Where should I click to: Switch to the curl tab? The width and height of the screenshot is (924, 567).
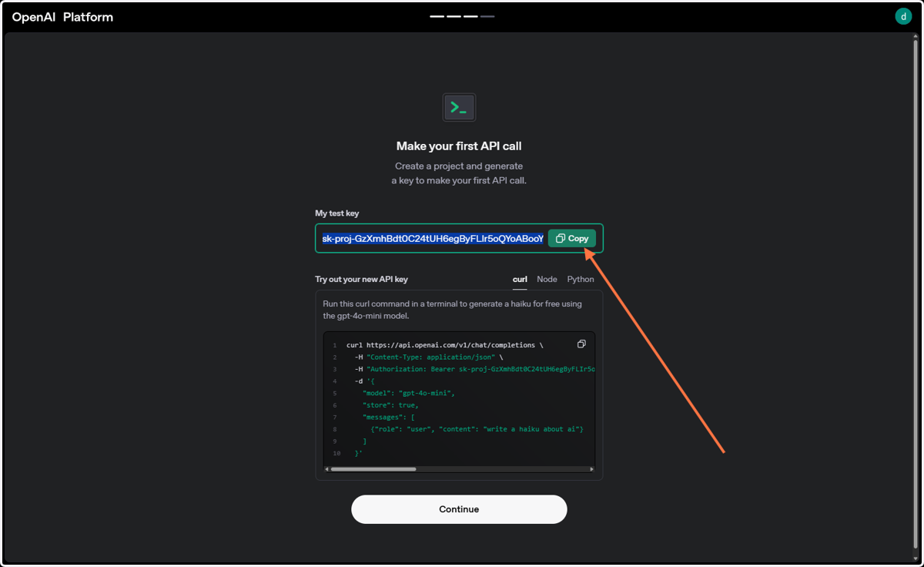point(520,279)
